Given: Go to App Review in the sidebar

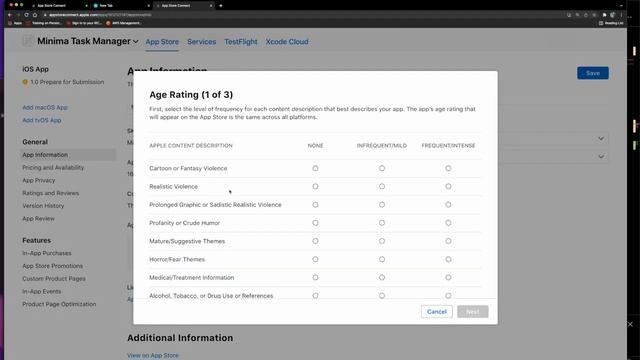Looking at the screenshot, I should 38,218.
